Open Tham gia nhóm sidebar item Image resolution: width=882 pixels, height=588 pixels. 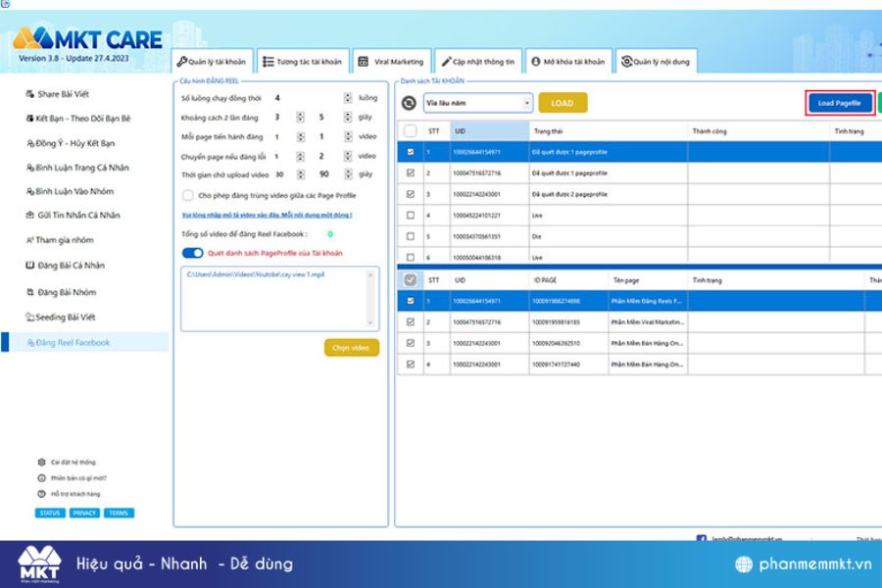pos(60,240)
